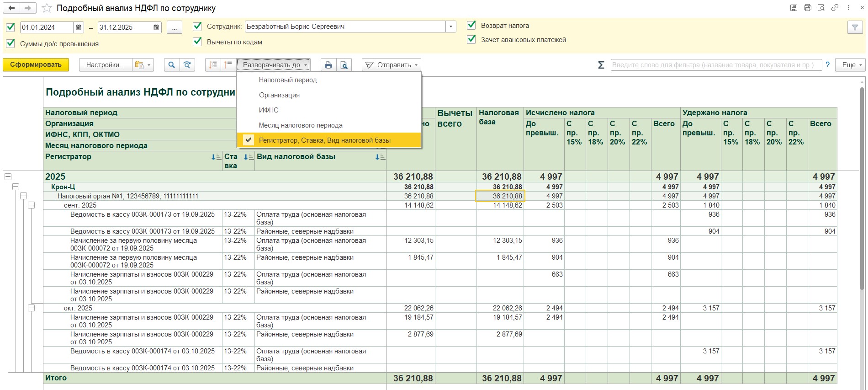Image resolution: width=868 pixels, height=390 pixels.
Task: Toggle the Вычеты по кодам checkbox
Action: (197, 42)
